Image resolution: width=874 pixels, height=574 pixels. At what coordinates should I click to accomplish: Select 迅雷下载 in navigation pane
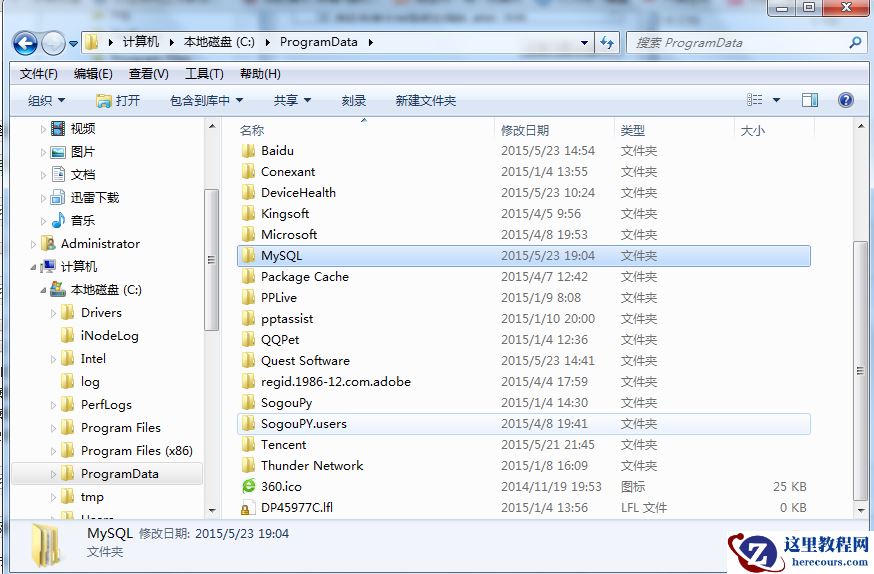(95, 198)
